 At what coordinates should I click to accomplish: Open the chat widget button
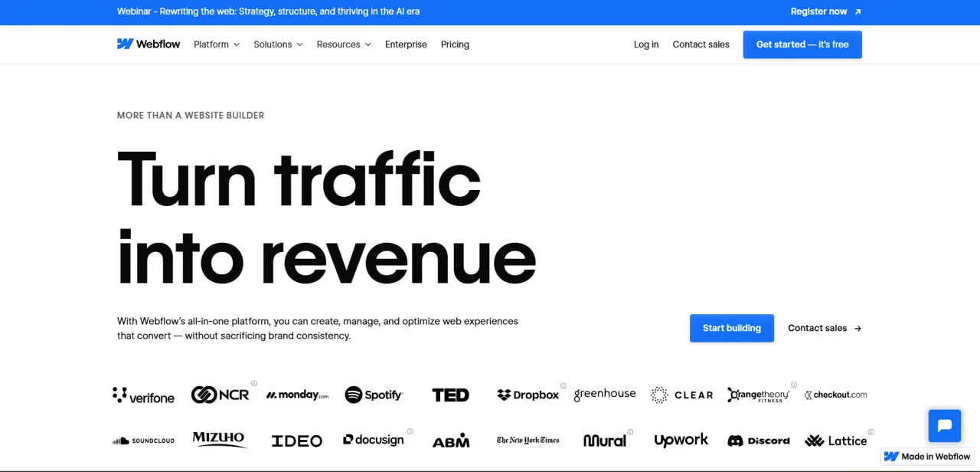click(944, 425)
